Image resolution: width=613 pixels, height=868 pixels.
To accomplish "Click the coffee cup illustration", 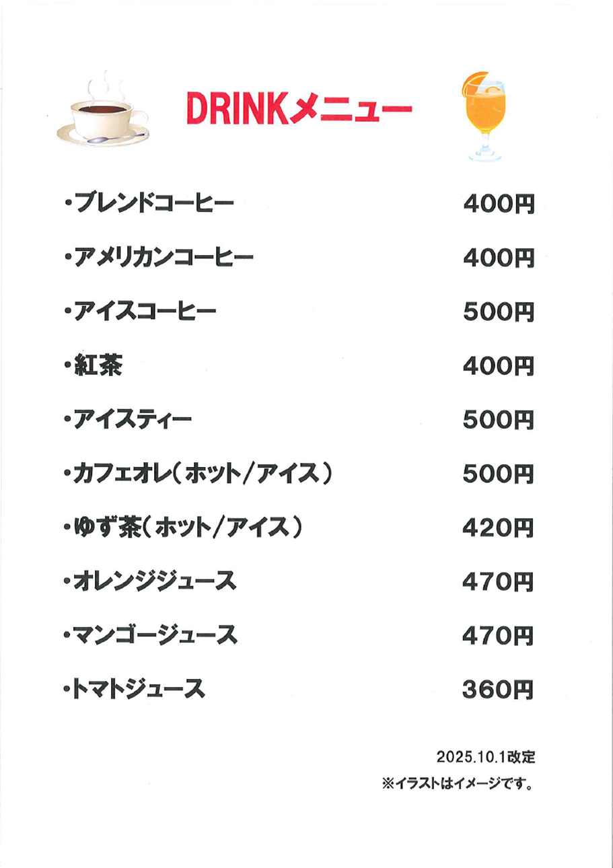I will pyautogui.click(x=104, y=112).
